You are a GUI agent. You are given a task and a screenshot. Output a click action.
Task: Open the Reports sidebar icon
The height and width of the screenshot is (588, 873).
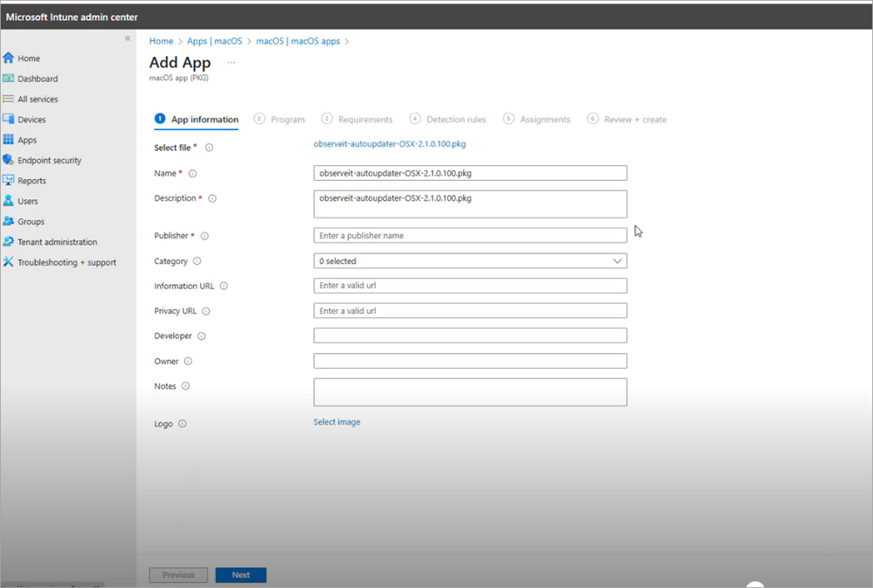coord(9,180)
